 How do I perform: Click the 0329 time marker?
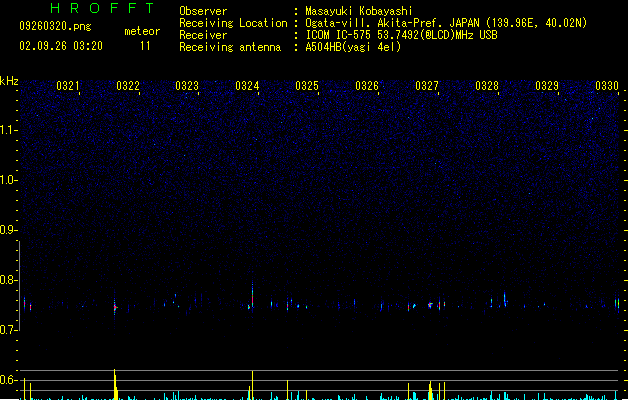point(547,86)
